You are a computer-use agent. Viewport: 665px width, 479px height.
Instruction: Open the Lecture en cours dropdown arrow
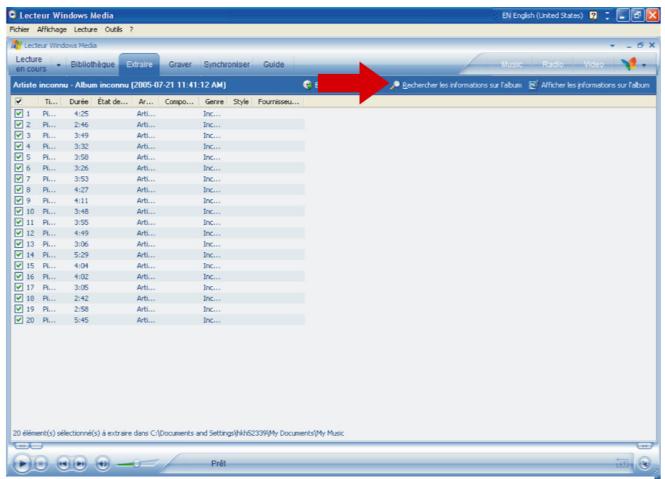click(x=59, y=65)
